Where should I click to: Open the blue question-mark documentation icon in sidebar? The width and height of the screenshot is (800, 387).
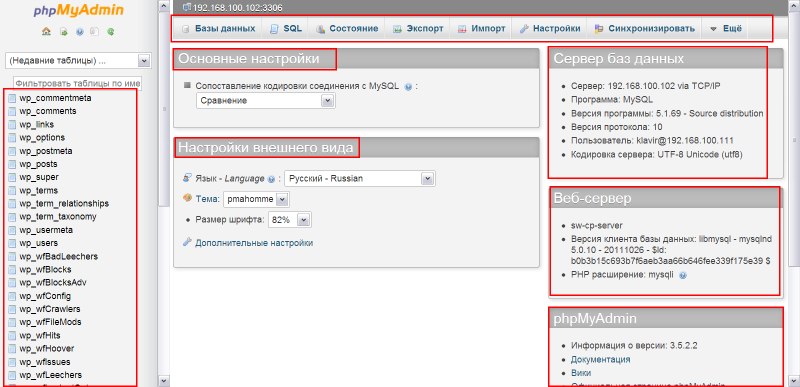[x=79, y=32]
